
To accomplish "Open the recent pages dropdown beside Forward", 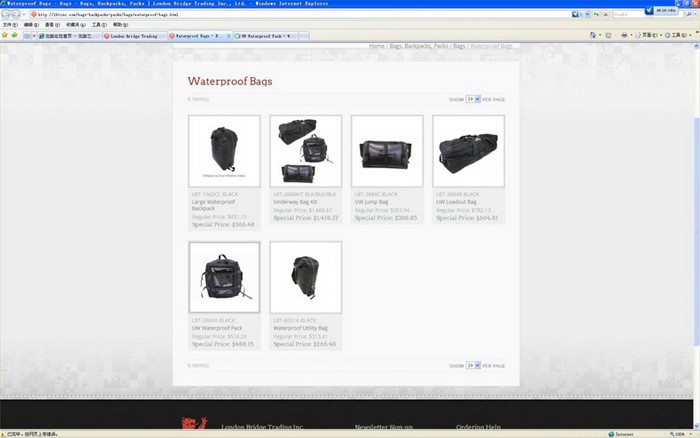I will (24, 15).
